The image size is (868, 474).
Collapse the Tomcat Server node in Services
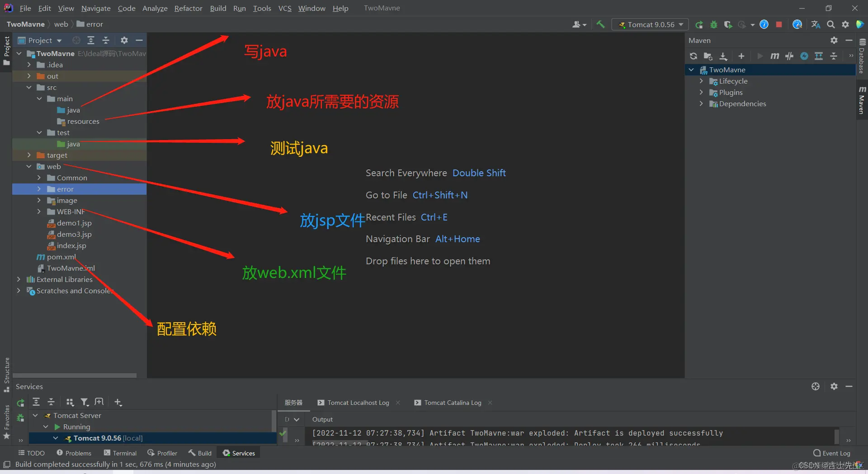(35, 415)
